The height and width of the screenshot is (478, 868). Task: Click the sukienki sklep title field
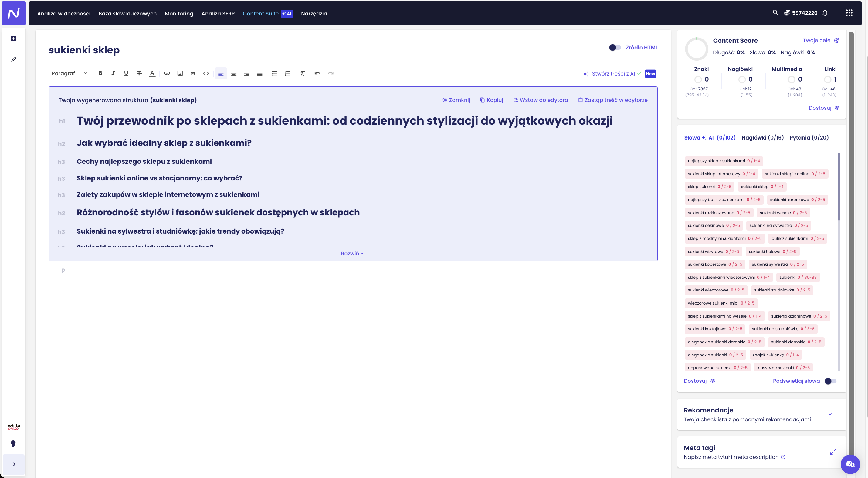pos(84,50)
